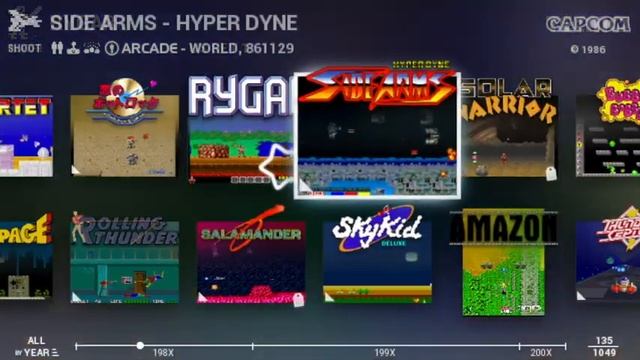Click the © 1986 copyright year
The width and height of the screenshot is (640, 360).
(x=588, y=50)
